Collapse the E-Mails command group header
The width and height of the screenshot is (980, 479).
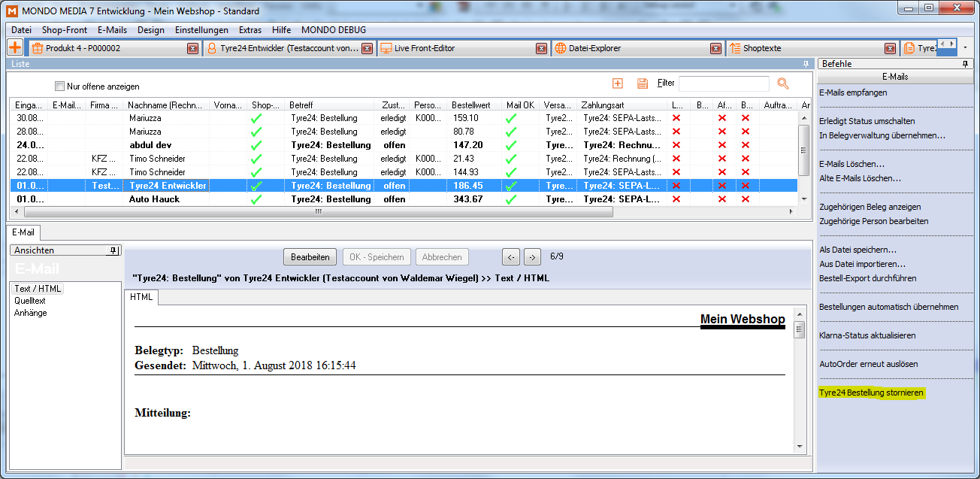(x=894, y=77)
